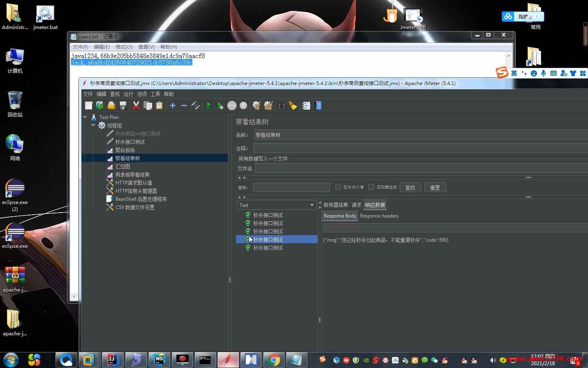
Task: Select the Recycle Bin desktop icon
Action: click(15, 104)
